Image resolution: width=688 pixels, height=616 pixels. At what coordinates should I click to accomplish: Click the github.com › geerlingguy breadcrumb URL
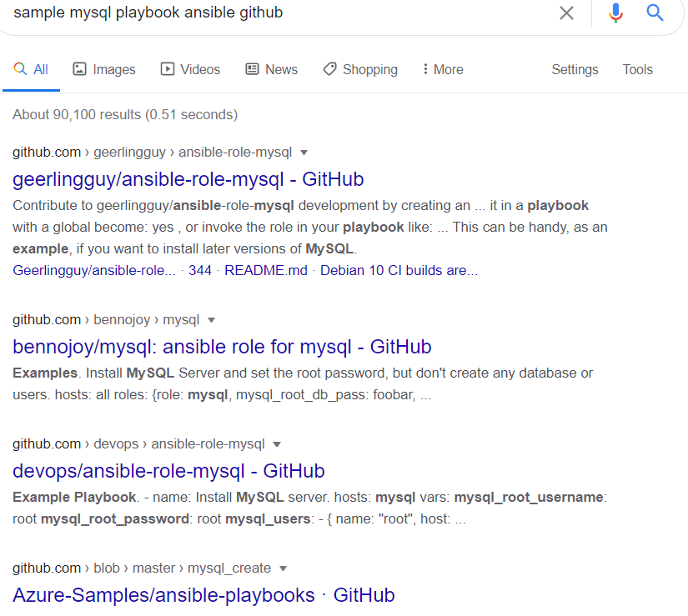point(153,153)
